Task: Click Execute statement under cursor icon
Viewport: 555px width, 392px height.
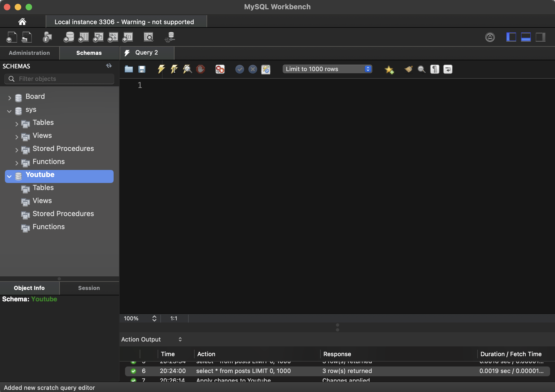Action: pos(174,69)
